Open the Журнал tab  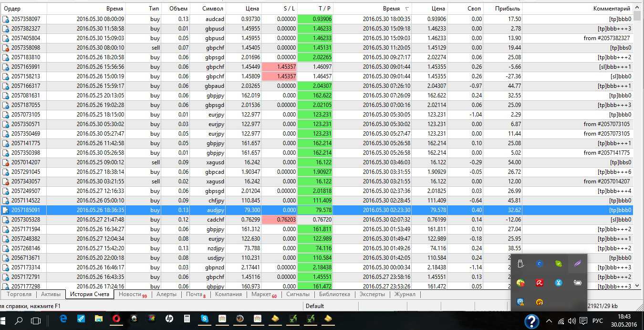point(405,294)
